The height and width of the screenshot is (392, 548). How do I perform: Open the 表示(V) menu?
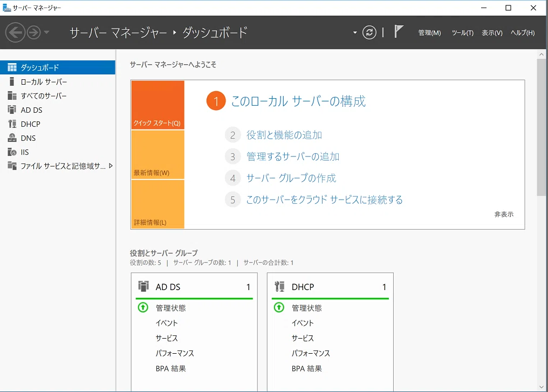492,33
